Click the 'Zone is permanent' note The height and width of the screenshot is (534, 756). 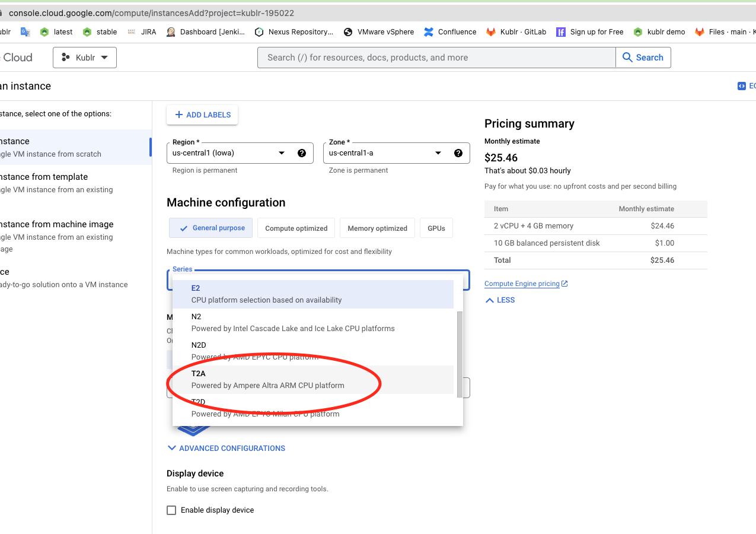[358, 170]
